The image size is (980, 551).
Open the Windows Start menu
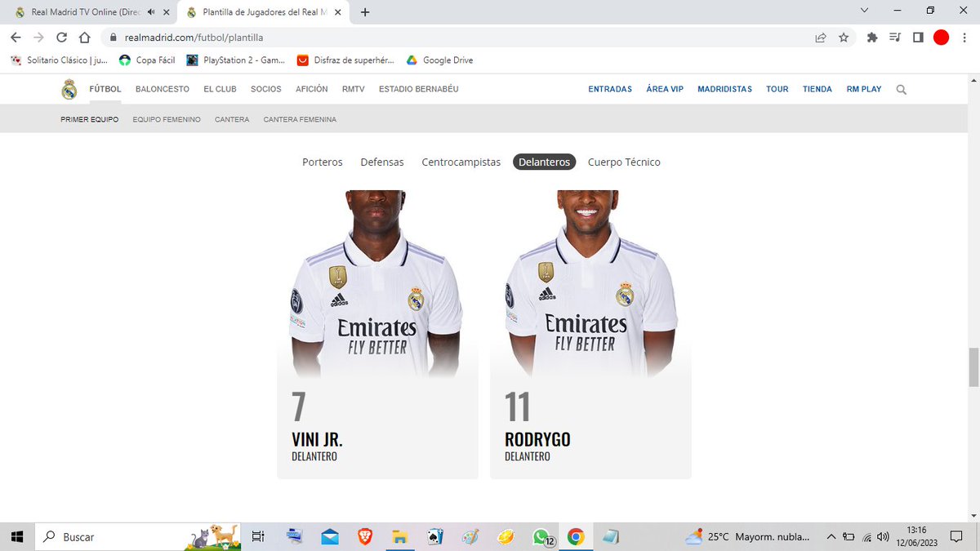pyautogui.click(x=16, y=537)
